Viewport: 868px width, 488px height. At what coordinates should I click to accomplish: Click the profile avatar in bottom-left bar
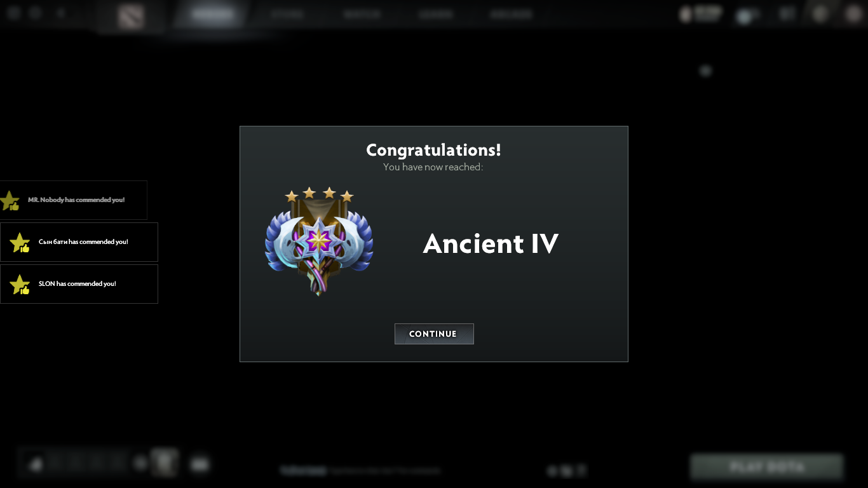[x=165, y=463]
